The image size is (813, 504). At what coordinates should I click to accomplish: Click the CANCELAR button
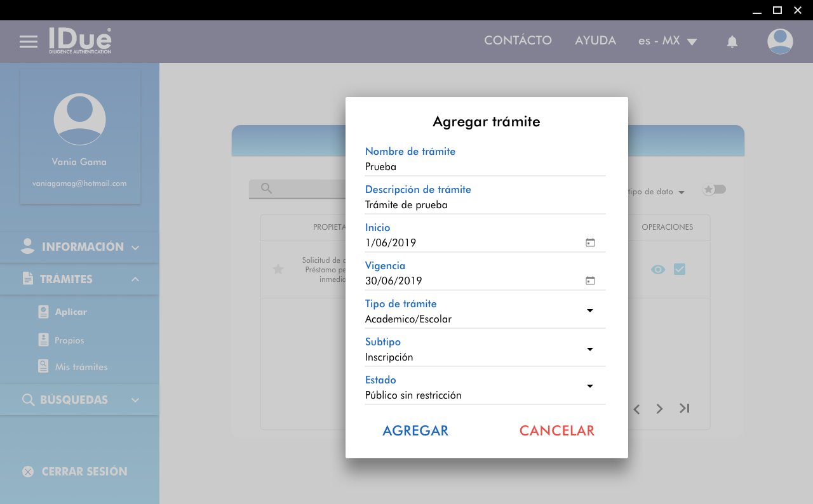pyautogui.click(x=556, y=430)
